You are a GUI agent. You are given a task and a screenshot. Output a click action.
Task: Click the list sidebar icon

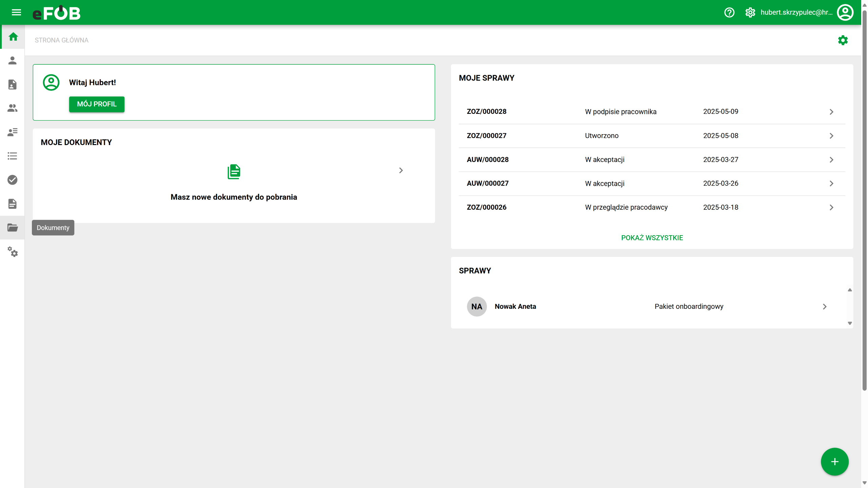[x=13, y=156]
